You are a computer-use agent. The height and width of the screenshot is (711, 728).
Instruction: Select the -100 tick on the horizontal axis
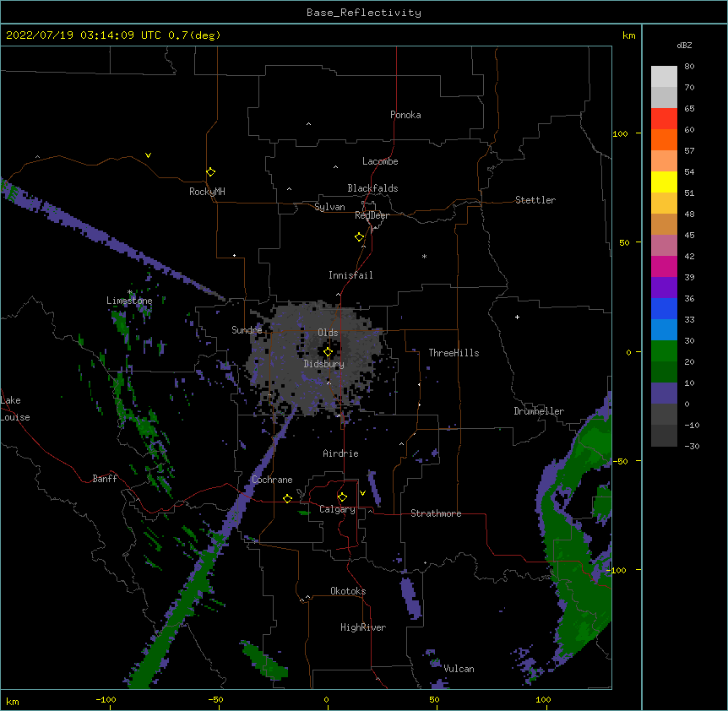point(106,699)
